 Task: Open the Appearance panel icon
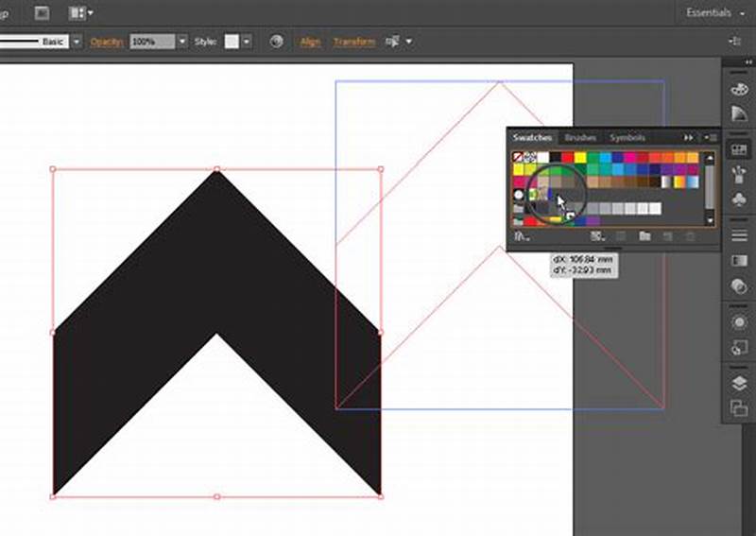(x=739, y=321)
